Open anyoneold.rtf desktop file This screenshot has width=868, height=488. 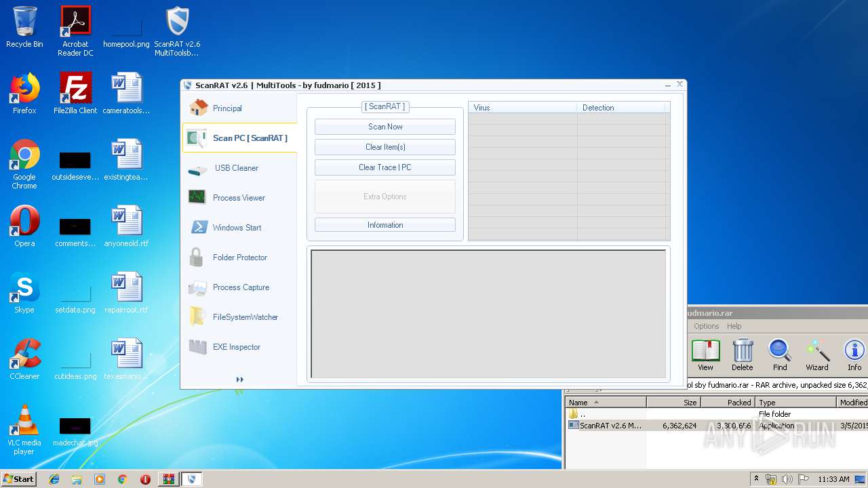click(126, 226)
